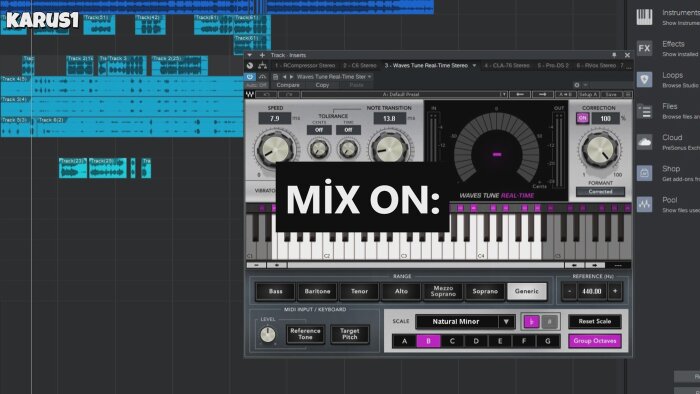The width and height of the screenshot is (700, 394).
Task: Pin the Track Inserts window
Action: (x=614, y=55)
